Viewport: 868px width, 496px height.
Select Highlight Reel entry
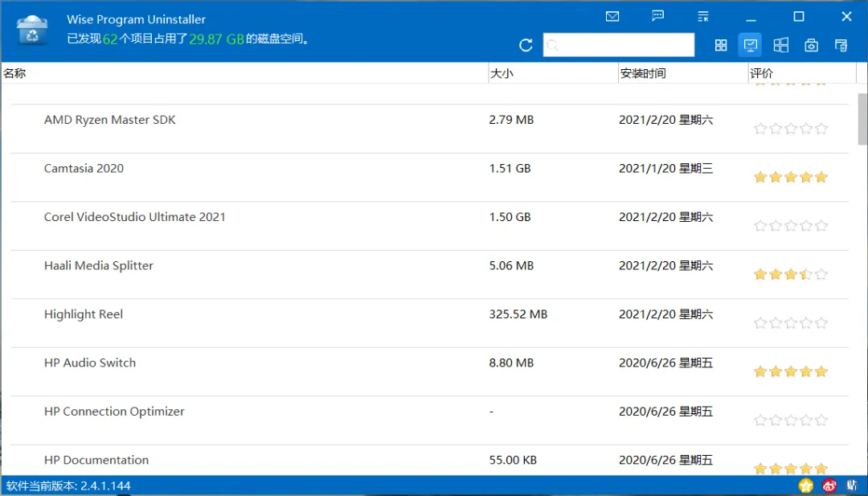coord(429,323)
